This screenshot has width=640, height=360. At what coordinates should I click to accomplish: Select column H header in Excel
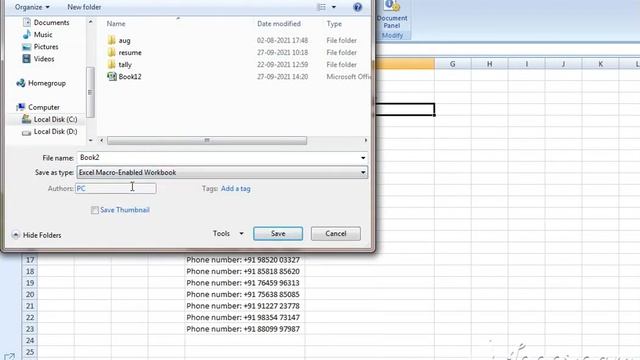489,64
